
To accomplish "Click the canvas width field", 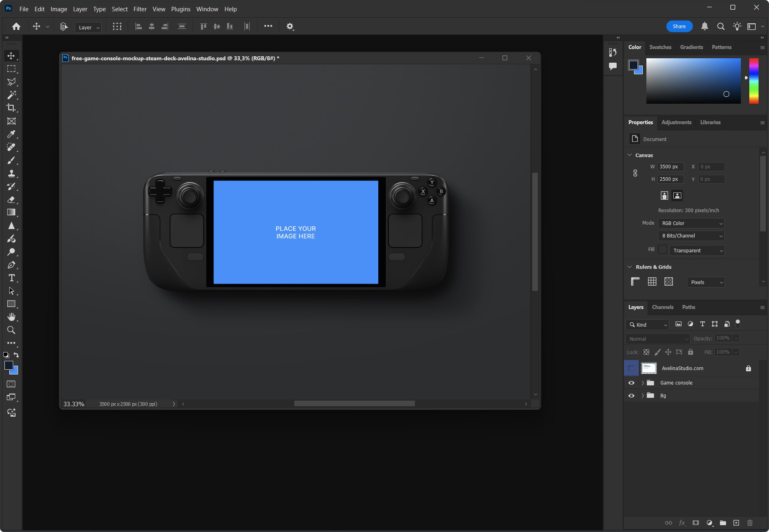I will 670,167.
